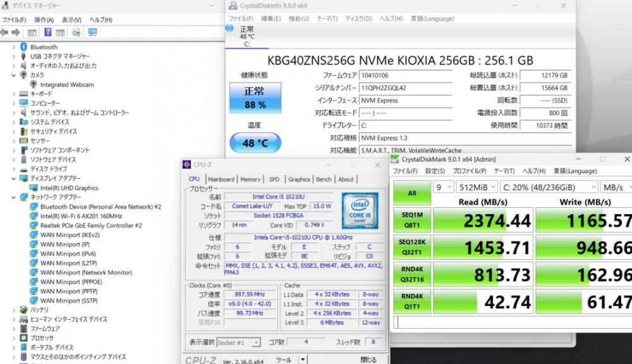Select Intel(R) UHD Graphics adapter entry

coord(69,188)
